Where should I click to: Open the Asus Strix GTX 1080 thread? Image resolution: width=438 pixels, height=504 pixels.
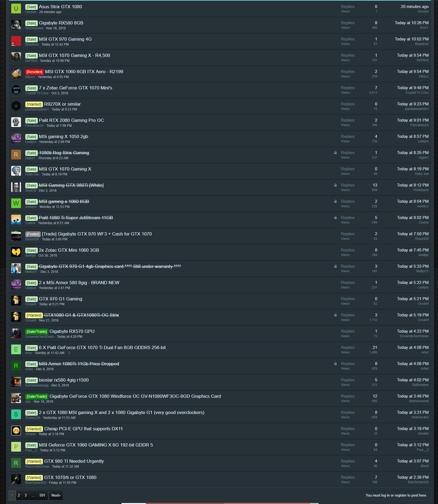[x=61, y=7]
